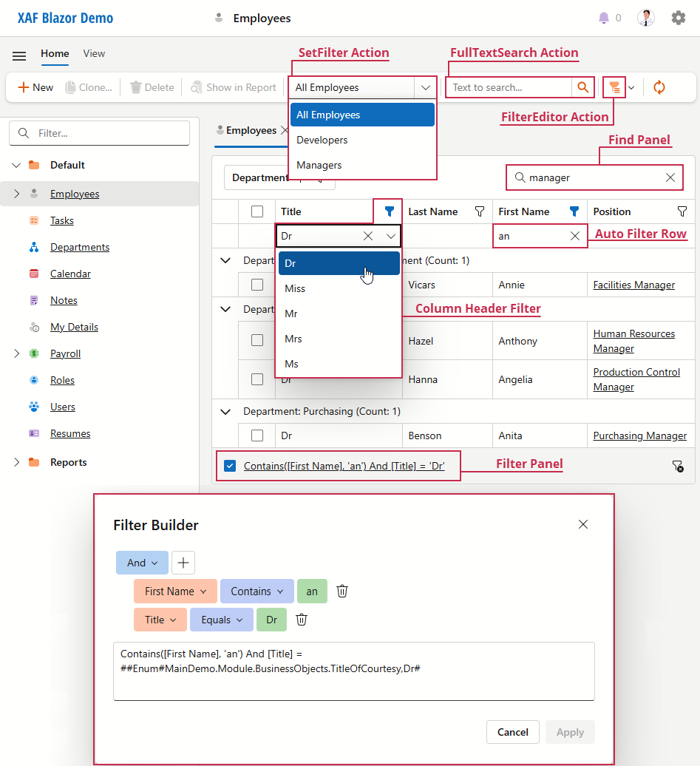The width and height of the screenshot is (700, 766).
Task: Toggle the select-all header checkbox
Action: coord(257,211)
